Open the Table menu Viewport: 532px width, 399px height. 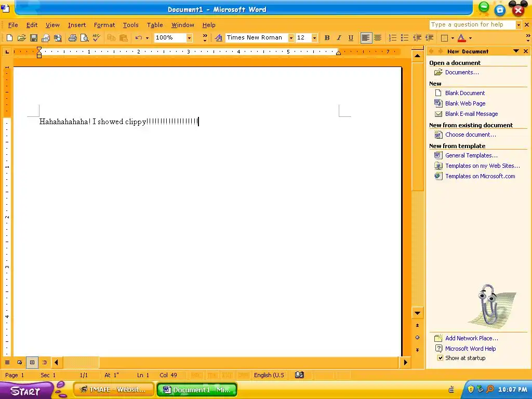[155, 25]
